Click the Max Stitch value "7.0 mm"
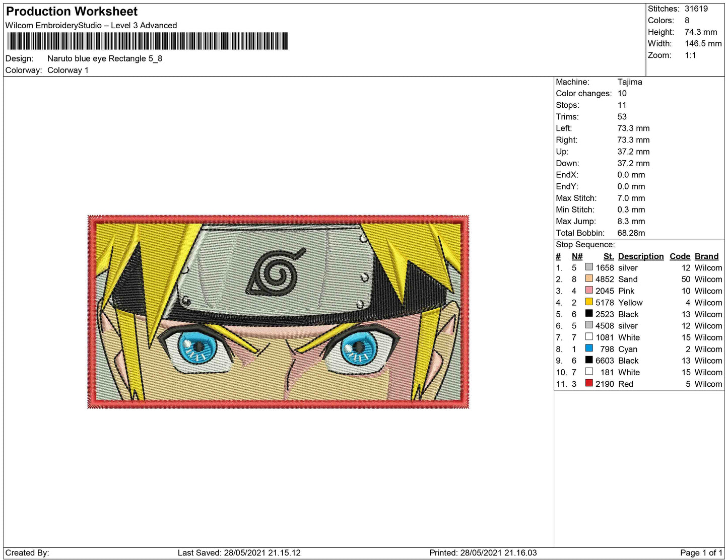The width and height of the screenshot is (728, 560). [x=631, y=198]
